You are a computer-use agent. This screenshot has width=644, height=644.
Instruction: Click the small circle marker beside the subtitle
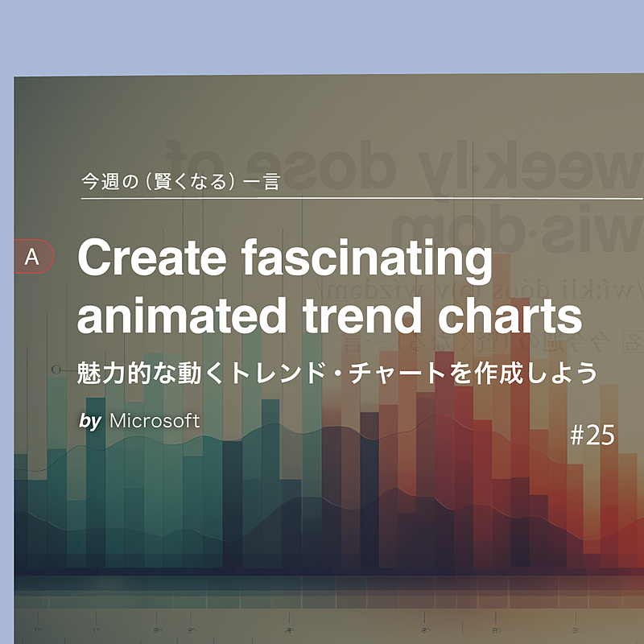click(56, 369)
